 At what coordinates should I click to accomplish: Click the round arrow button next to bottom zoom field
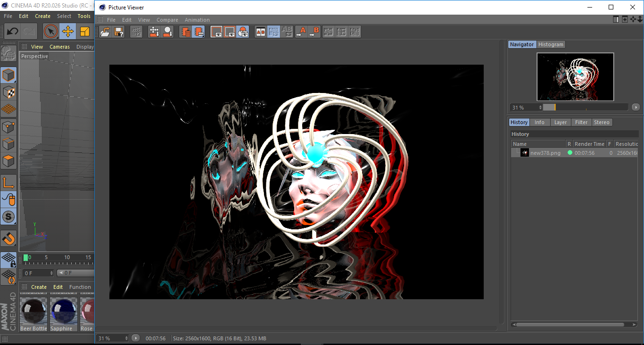pyautogui.click(x=136, y=338)
